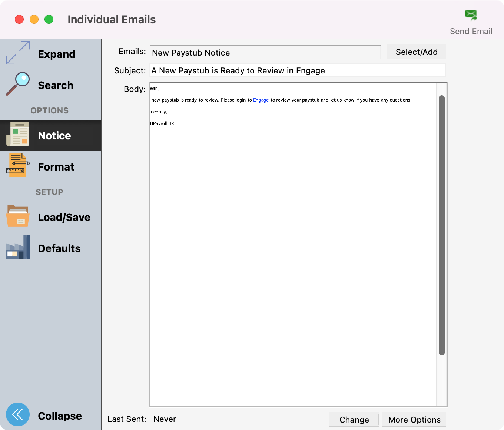Click the Search magnifying glass icon
This screenshot has width=504, height=430.
[18, 84]
